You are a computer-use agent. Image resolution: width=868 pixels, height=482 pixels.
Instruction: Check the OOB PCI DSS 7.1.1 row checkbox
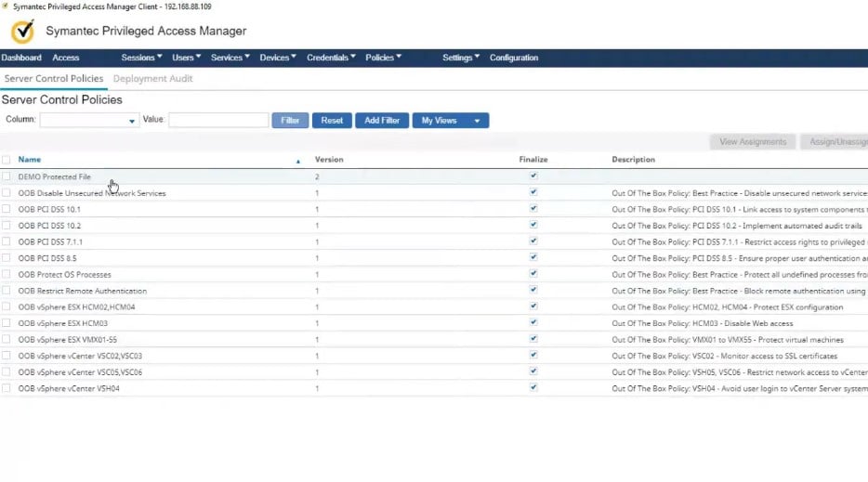7,241
